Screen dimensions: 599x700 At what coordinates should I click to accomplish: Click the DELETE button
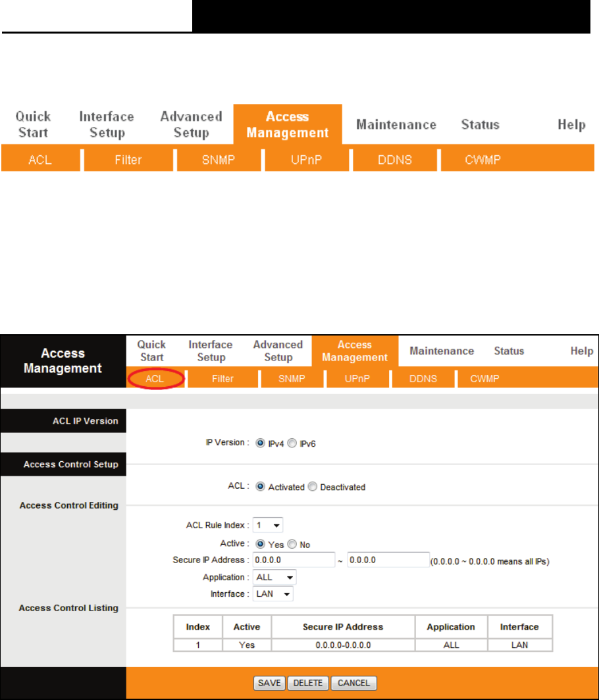pyautogui.click(x=308, y=683)
